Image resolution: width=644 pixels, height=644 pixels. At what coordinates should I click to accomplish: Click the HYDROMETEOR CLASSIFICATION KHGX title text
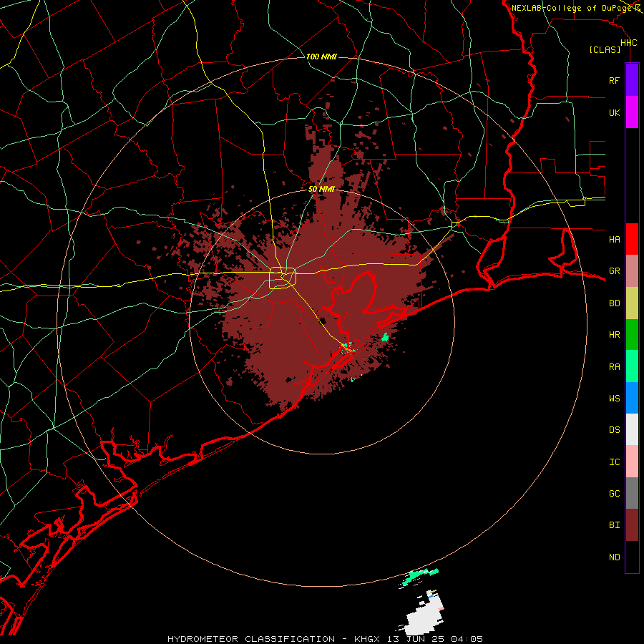pyautogui.click(x=325, y=639)
